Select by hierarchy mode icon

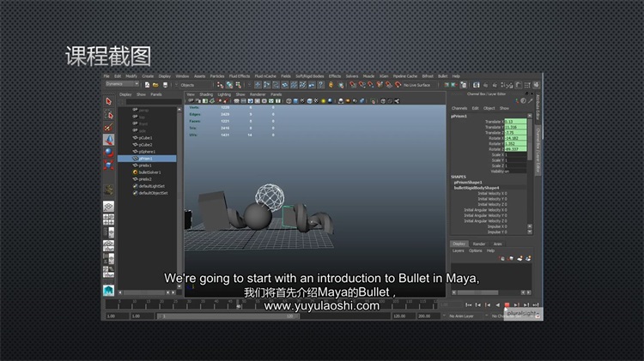tap(220, 85)
